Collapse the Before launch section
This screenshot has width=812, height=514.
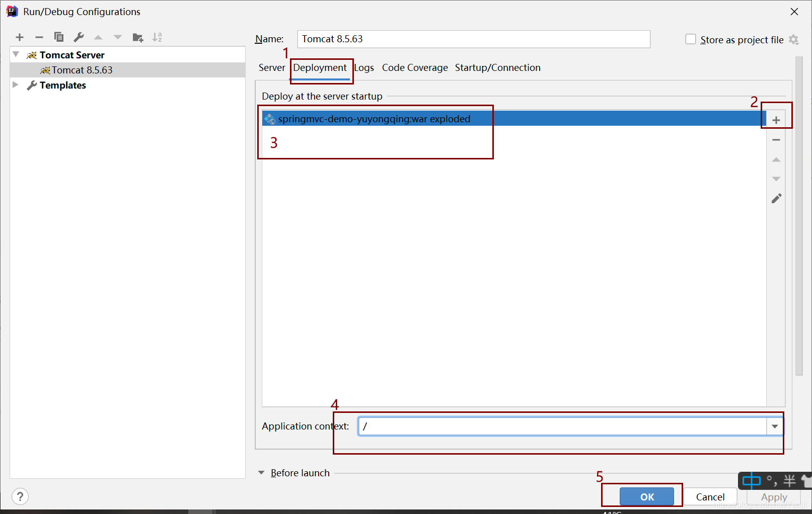(x=261, y=473)
